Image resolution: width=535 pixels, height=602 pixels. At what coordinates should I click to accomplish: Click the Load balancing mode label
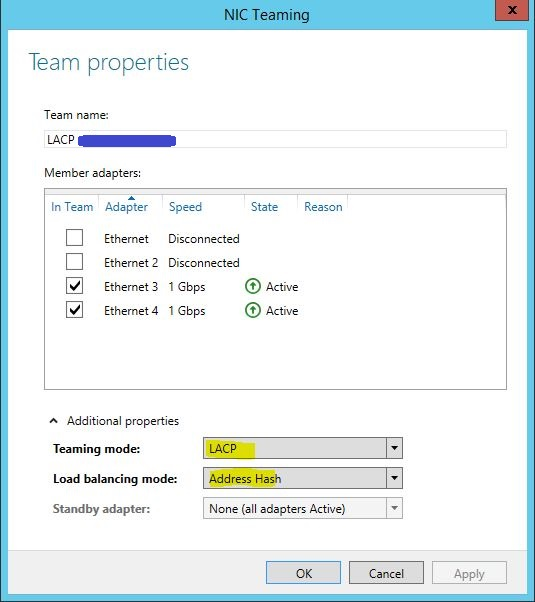(x=115, y=479)
